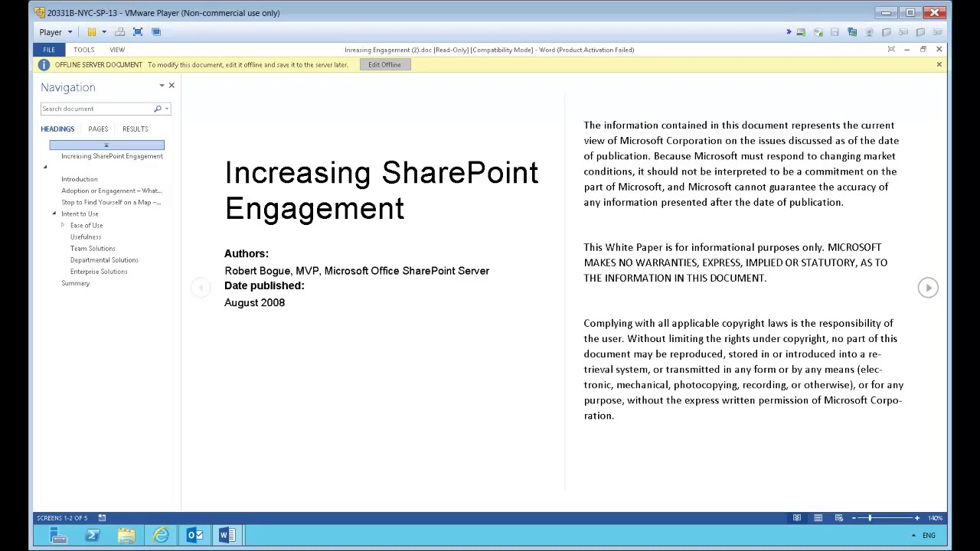Close the Navigation pane

coord(171,86)
